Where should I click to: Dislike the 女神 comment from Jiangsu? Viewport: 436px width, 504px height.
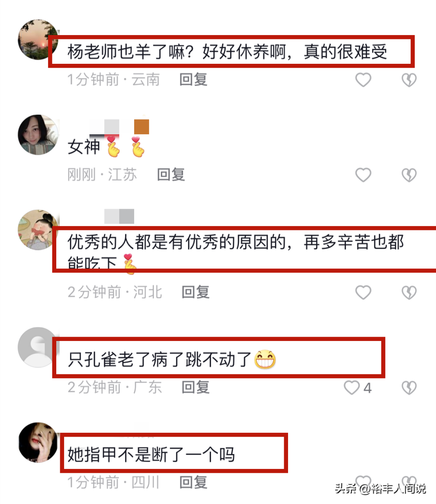(409, 175)
